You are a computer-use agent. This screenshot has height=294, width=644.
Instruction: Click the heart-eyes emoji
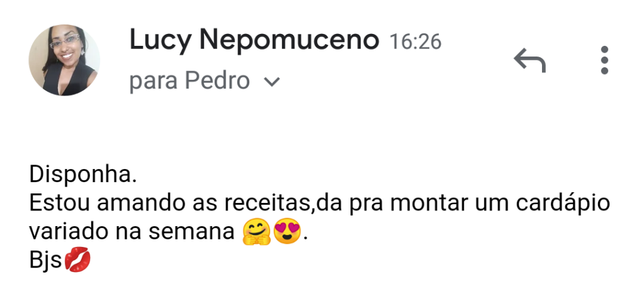coord(287,231)
